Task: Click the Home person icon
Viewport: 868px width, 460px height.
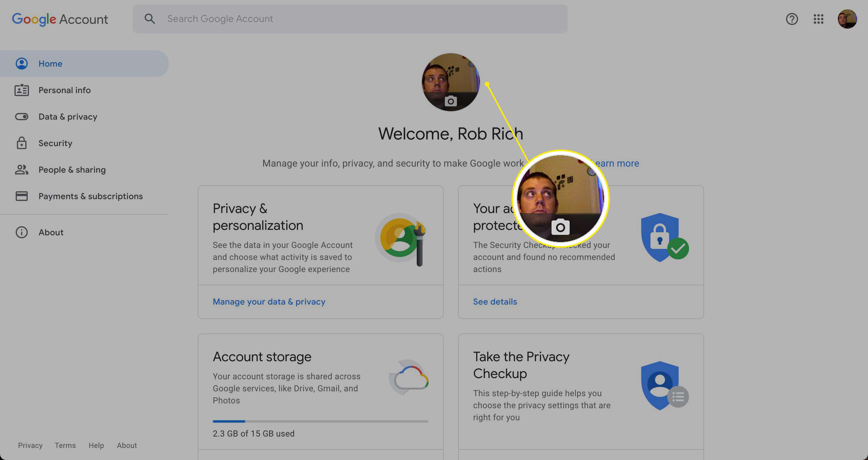Action: [x=22, y=64]
